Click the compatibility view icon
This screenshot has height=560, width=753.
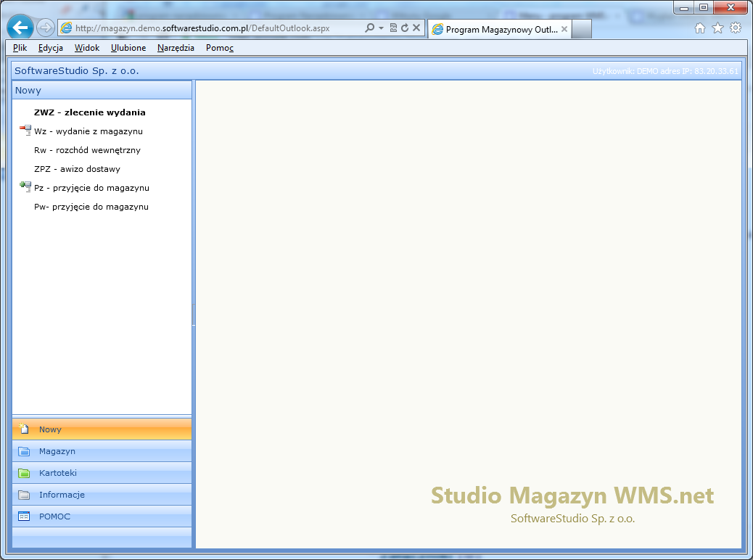point(393,28)
